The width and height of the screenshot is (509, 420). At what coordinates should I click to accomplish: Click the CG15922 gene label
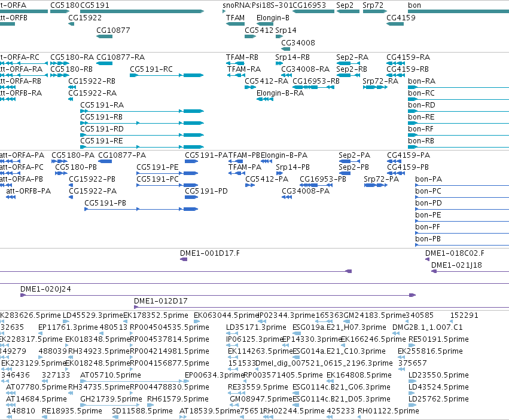85,17
